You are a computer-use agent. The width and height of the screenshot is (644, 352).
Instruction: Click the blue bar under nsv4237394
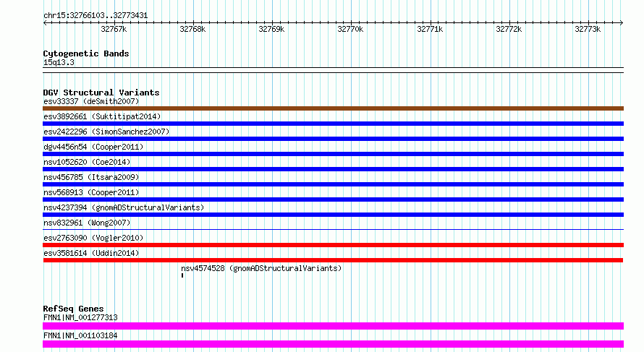click(333, 215)
